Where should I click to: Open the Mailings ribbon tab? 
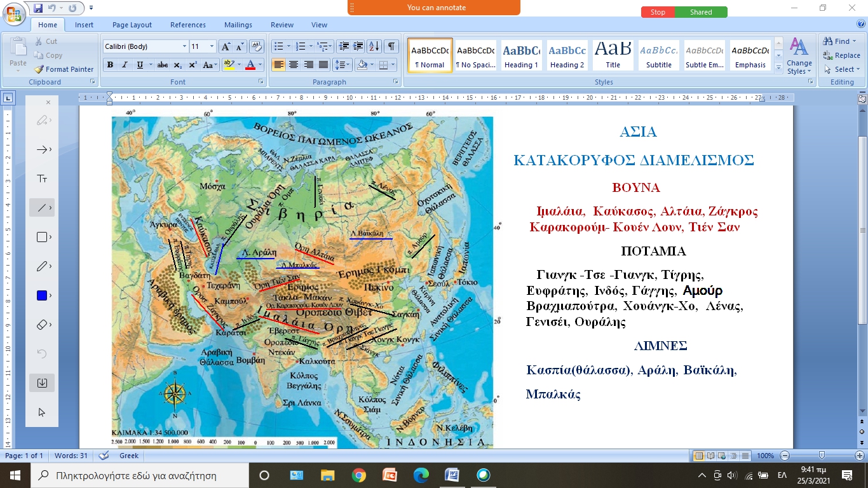pos(238,25)
